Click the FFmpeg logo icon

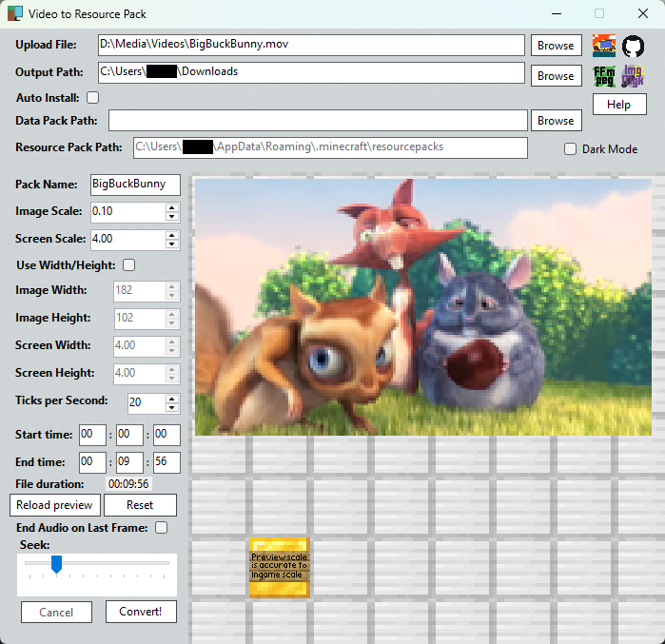(x=604, y=76)
